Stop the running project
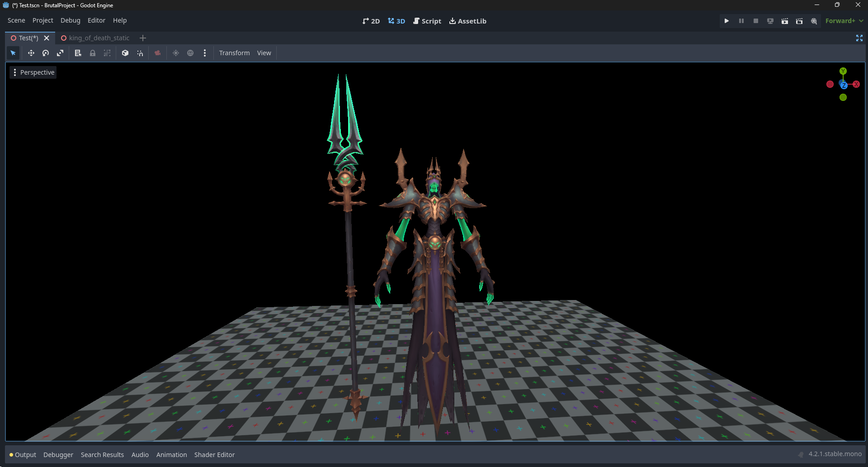 (756, 21)
